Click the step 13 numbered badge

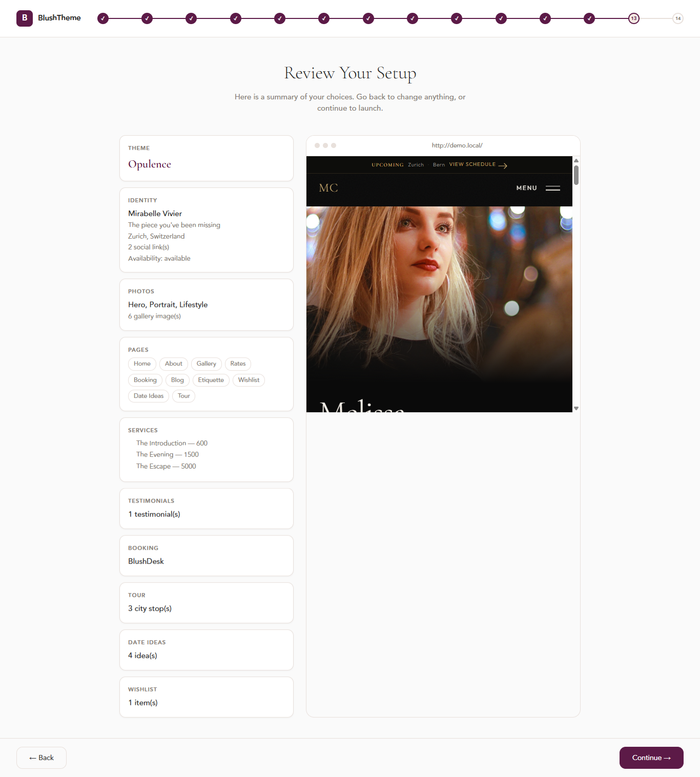(x=633, y=18)
